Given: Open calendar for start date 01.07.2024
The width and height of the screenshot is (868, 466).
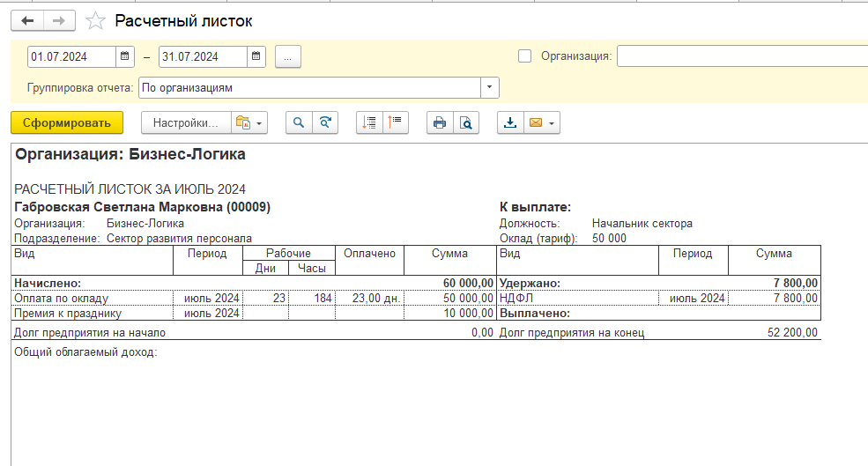Looking at the screenshot, I should [125, 56].
